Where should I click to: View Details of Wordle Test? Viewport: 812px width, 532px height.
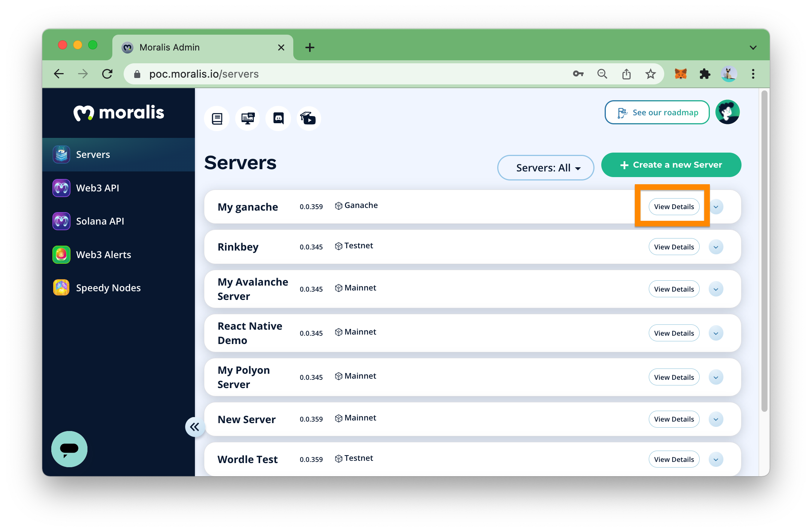click(x=674, y=460)
